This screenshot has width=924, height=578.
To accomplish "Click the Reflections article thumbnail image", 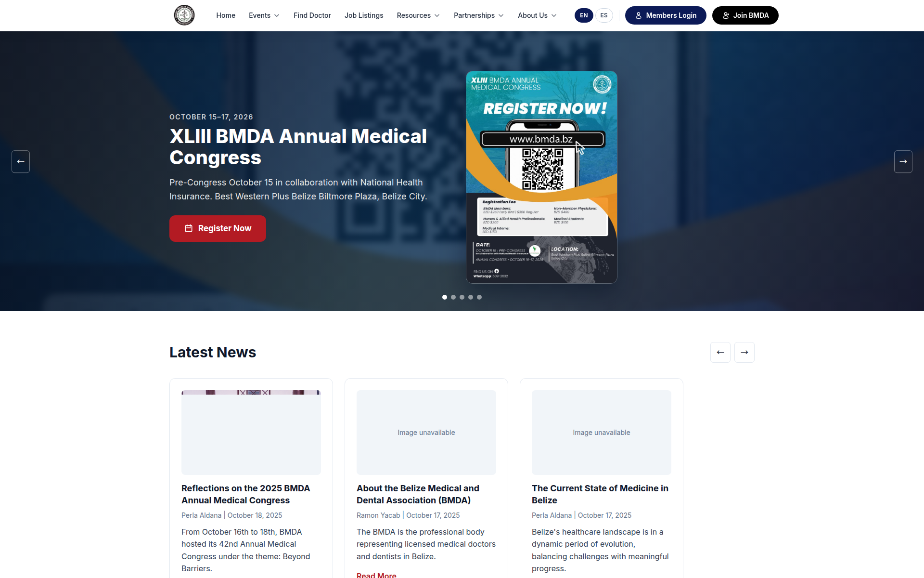I will [251, 433].
